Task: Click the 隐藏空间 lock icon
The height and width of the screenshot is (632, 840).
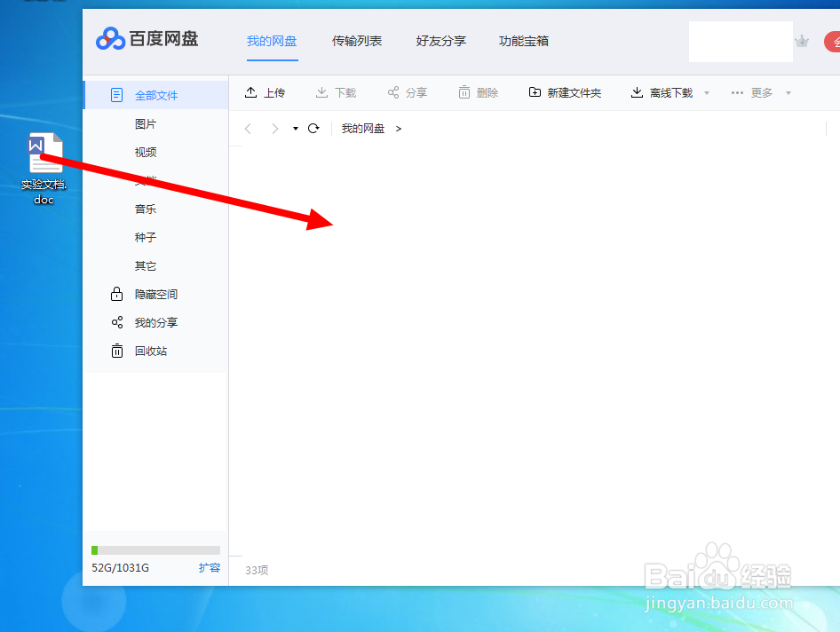Action: 116,294
